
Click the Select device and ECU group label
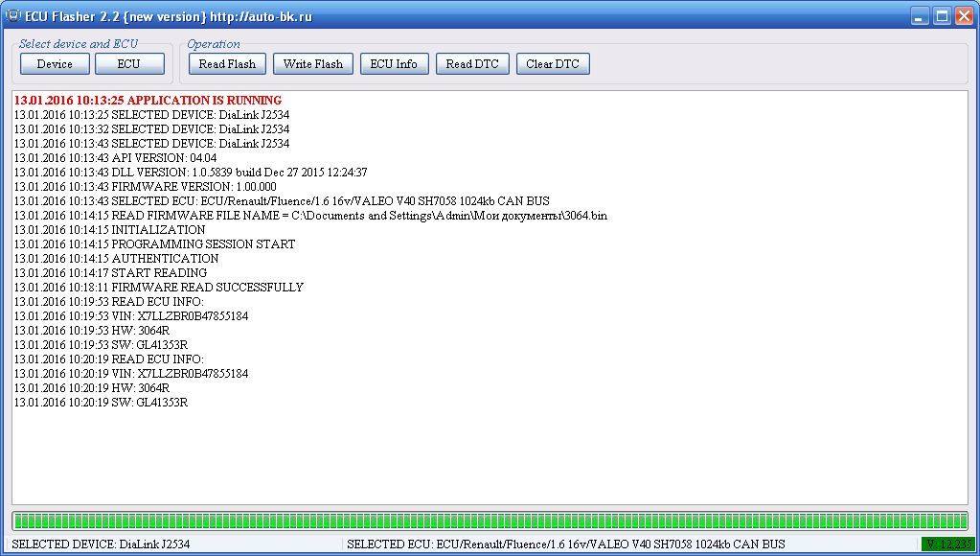[x=79, y=44]
